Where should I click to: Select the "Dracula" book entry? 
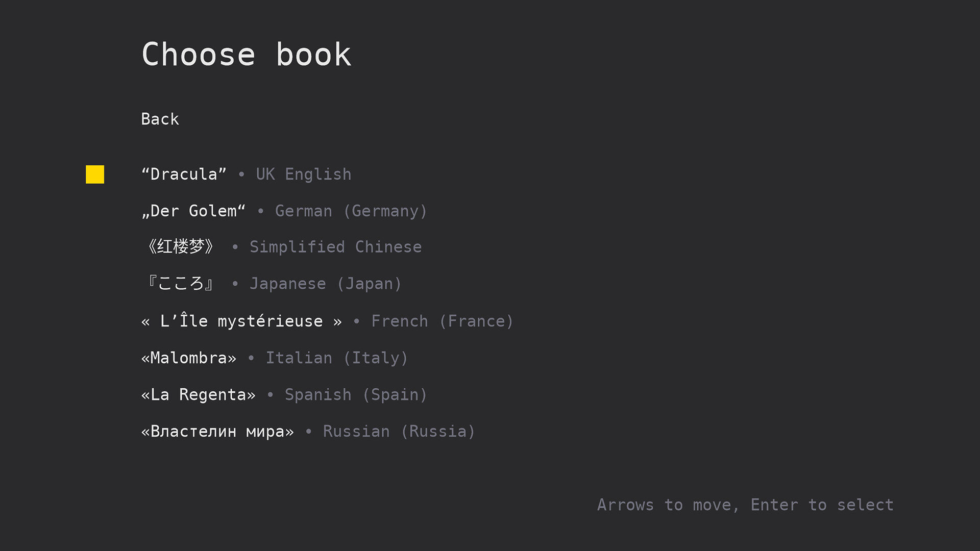pyautogui.click(x=184, y=174)
